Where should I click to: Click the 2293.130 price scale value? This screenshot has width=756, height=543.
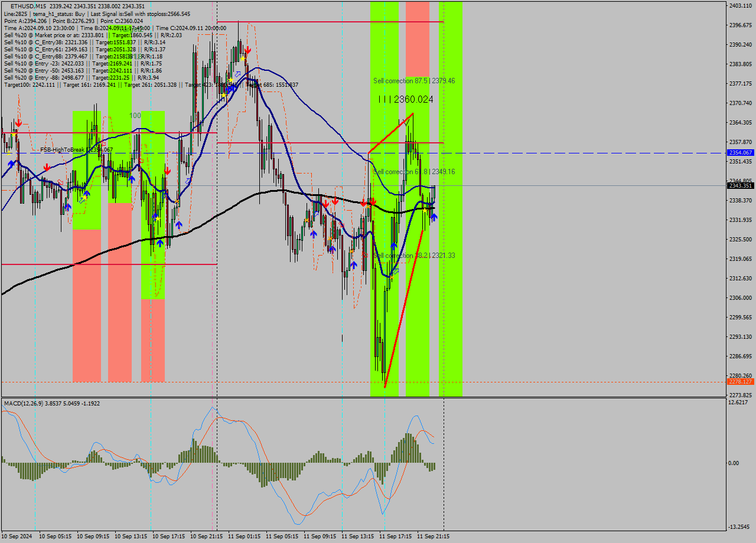coord(741,336)
